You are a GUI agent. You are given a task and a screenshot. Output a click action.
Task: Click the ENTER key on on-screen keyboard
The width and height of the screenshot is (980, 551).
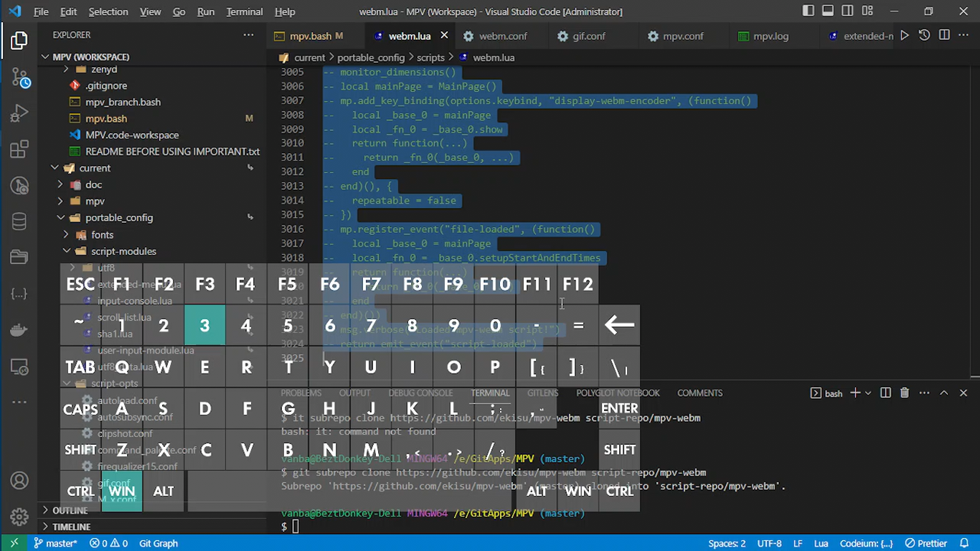pos(619,408)
